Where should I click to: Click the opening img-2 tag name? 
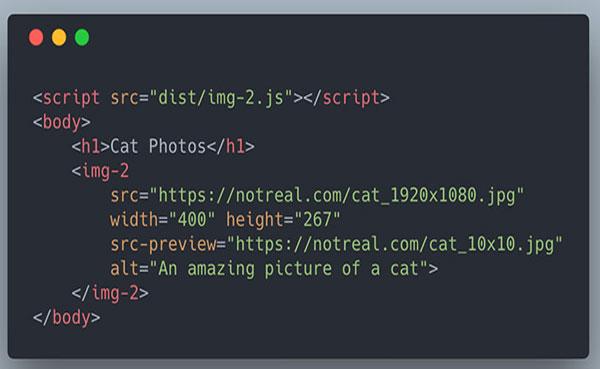[105, 171]
